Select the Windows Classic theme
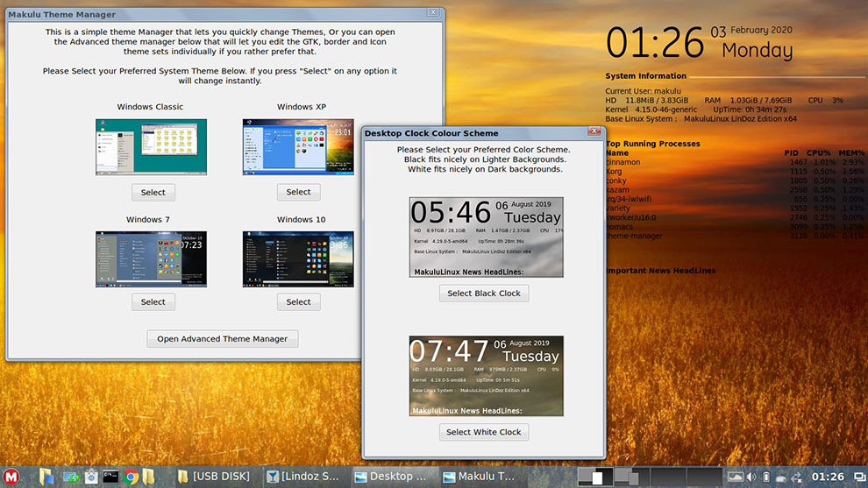The image size is (868, 488). (153, 193)
